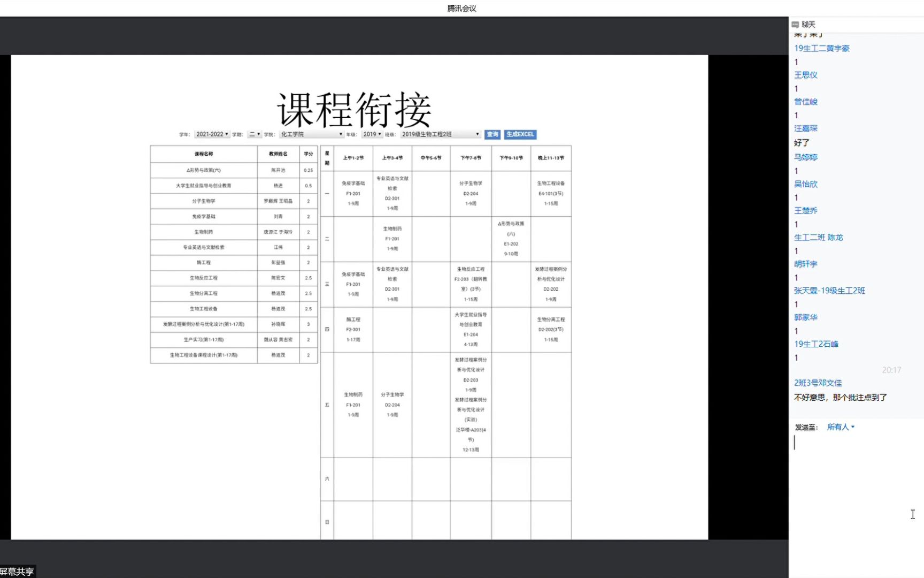Click the chat message 好了
Screen dimensions: 924x578
pyautogui.click(x=802, y=143)
